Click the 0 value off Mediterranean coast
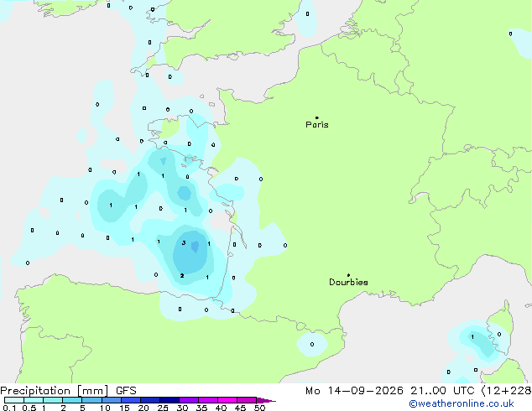Screen dimensions: 532x411 [x=312, y=344]
